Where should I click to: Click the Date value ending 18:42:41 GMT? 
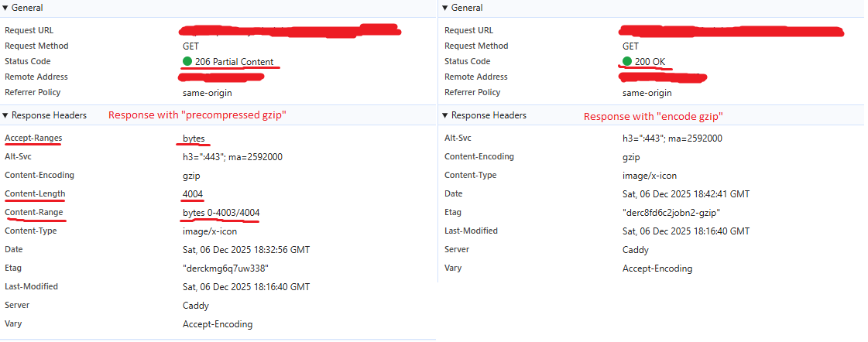click(x=685, y=193)
